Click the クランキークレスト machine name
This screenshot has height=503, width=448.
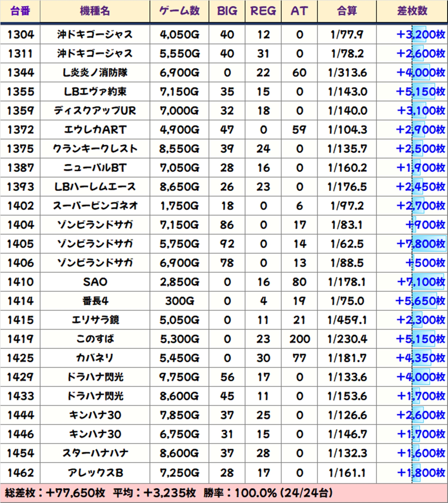(x=95, y=149)
